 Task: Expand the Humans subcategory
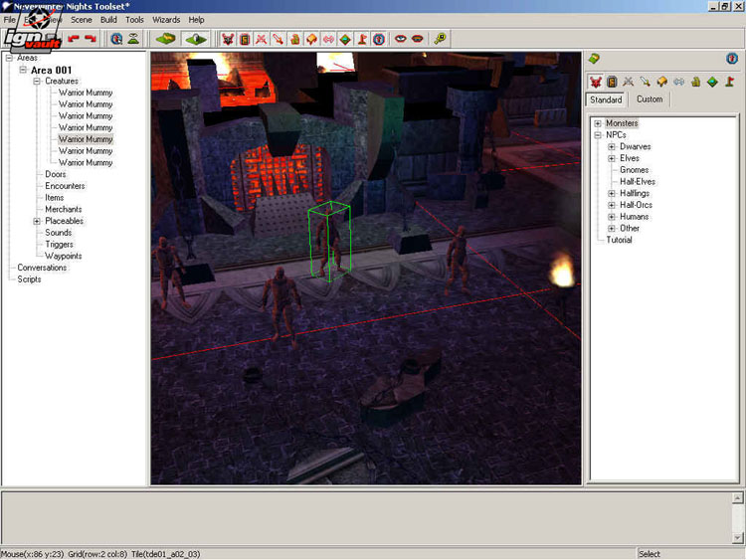(612, 217)
